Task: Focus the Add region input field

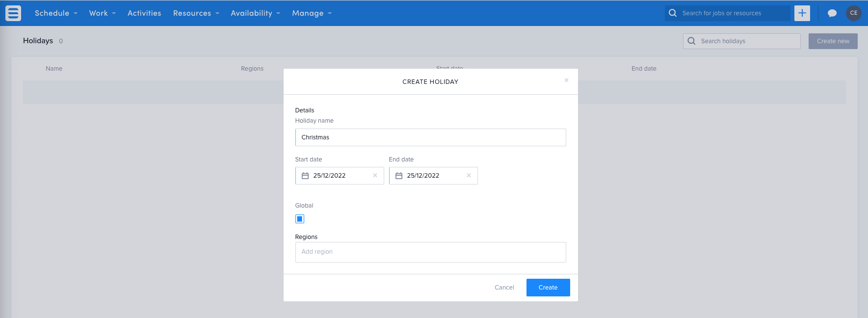Action: point(430,252)
